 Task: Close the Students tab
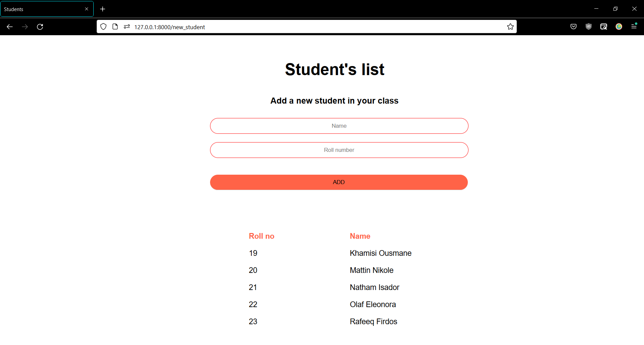(x=87, y=9)
